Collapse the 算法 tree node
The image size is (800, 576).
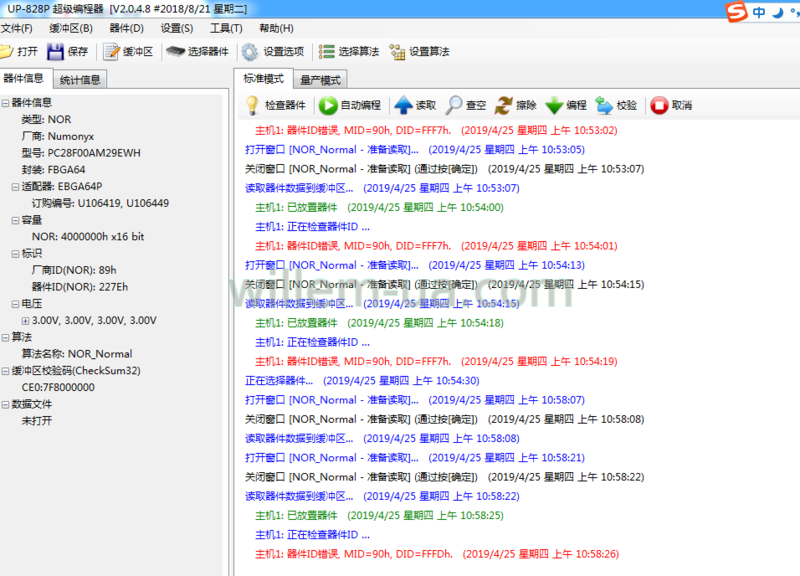(x=5, y=337)
